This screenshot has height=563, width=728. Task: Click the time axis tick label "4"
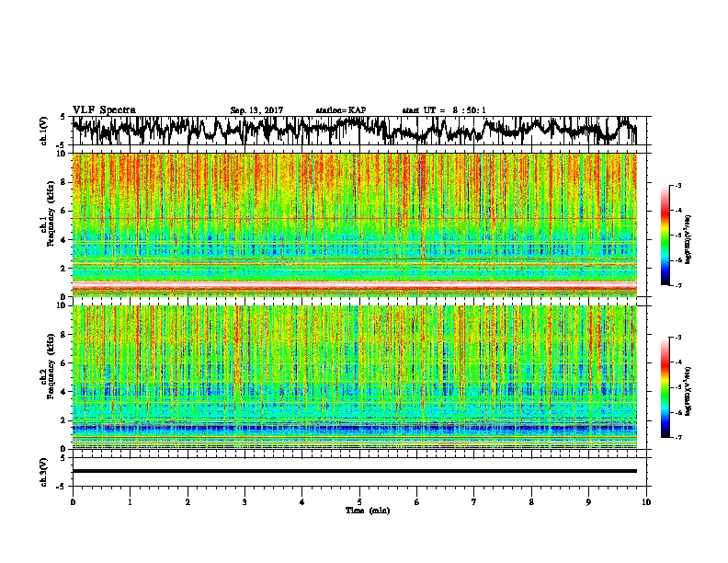pyautogui.click(x=302, y=502)
